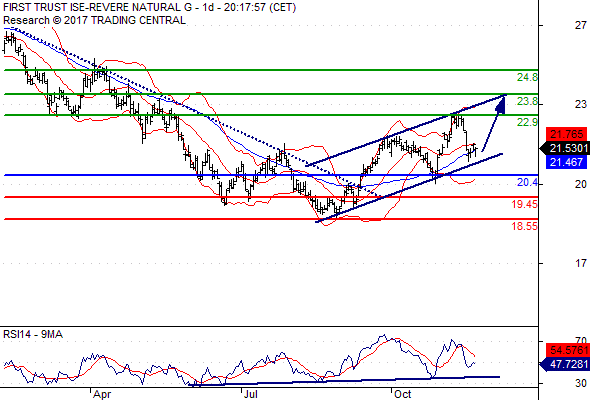Click the black 21.5301 current price tag
The height and width of the screenshot is (400, 590).
(x=565, y=148)
